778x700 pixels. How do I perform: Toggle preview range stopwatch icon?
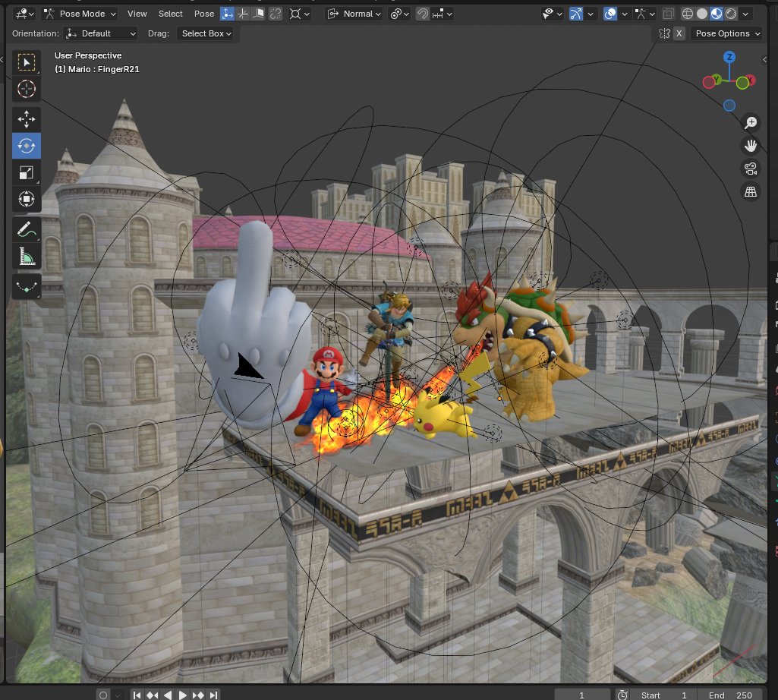coord(622,695)
